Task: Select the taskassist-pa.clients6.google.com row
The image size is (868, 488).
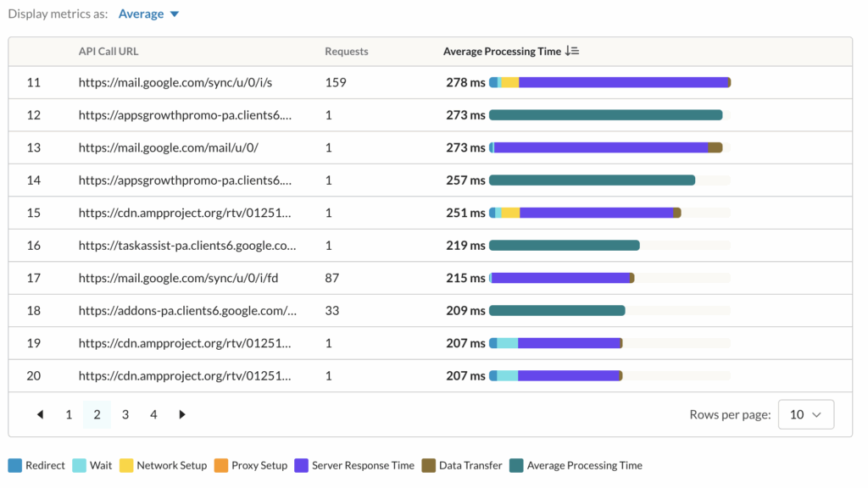Action: (186, 246)
